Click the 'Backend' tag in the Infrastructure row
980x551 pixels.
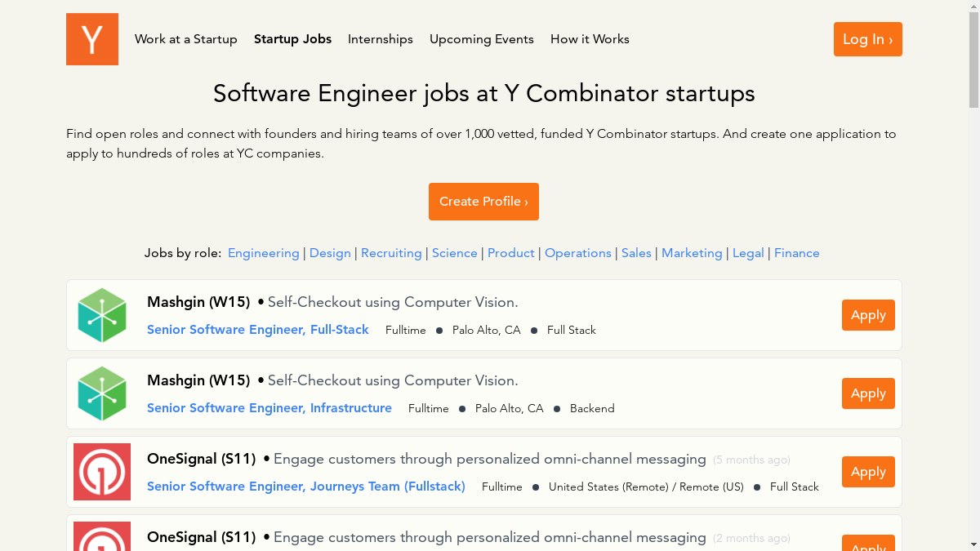(x=592, y=408)
